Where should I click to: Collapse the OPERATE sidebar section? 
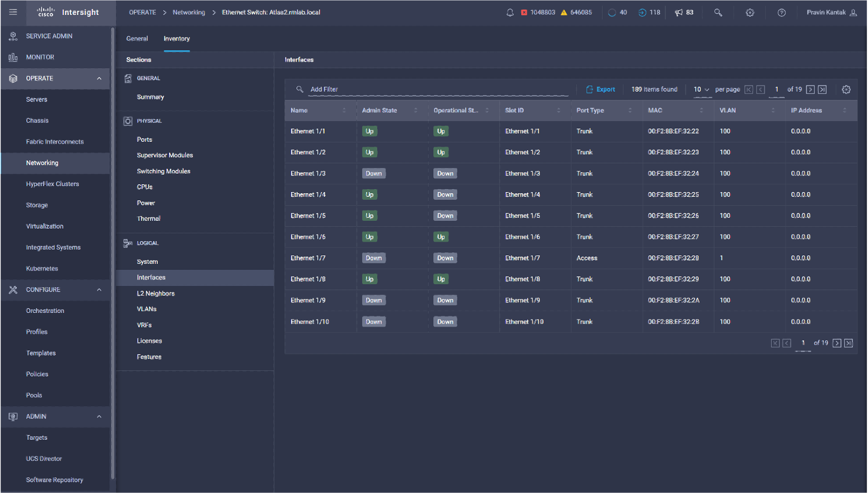pyautogui.click(x=99, y=78)
